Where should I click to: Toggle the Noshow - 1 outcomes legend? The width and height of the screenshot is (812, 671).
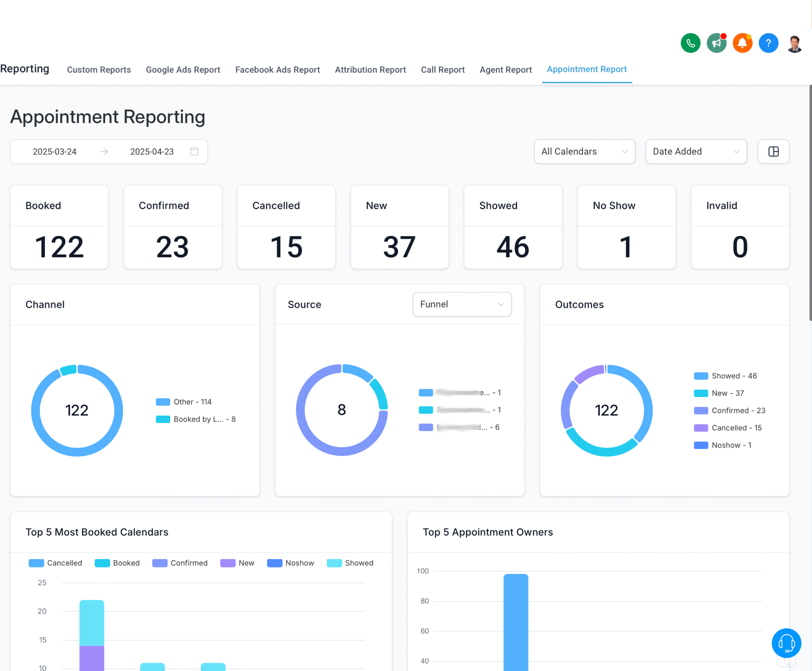click(x=723, y=445)
